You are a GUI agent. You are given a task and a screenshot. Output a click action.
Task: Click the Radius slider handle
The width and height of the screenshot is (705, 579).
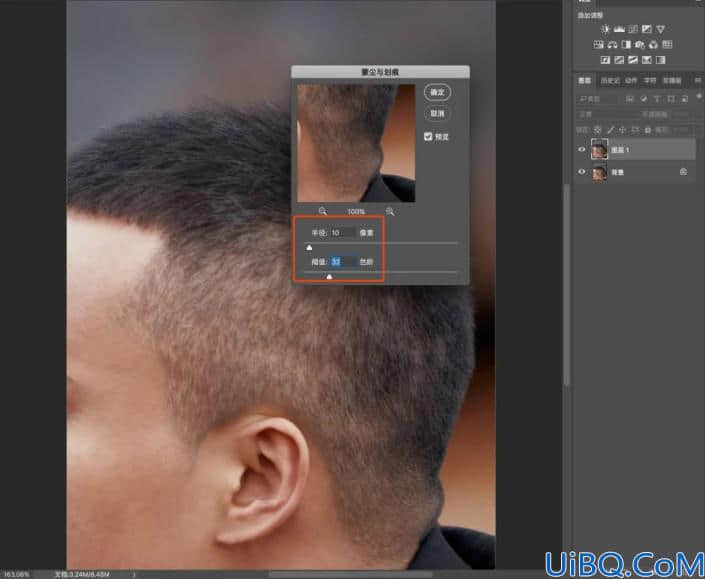[309, 247]
